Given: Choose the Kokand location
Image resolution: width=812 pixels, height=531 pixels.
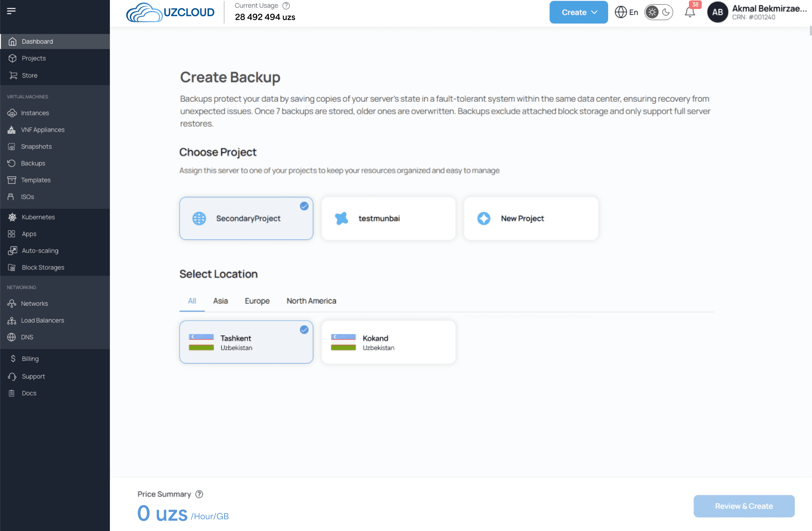Looking at the screenshot, I should [388, 342].
